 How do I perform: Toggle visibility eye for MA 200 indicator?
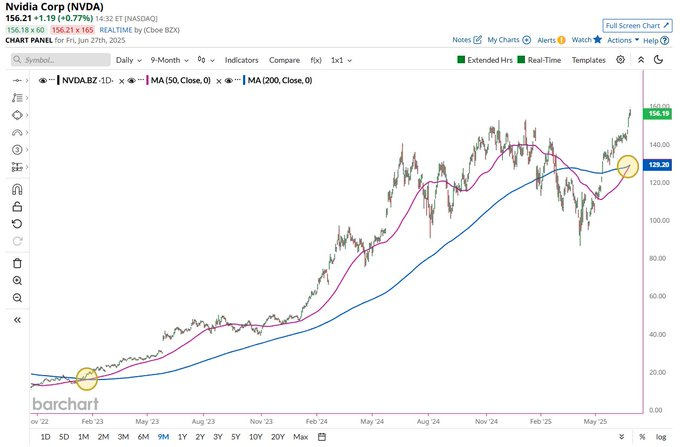[x=229, y=81]
